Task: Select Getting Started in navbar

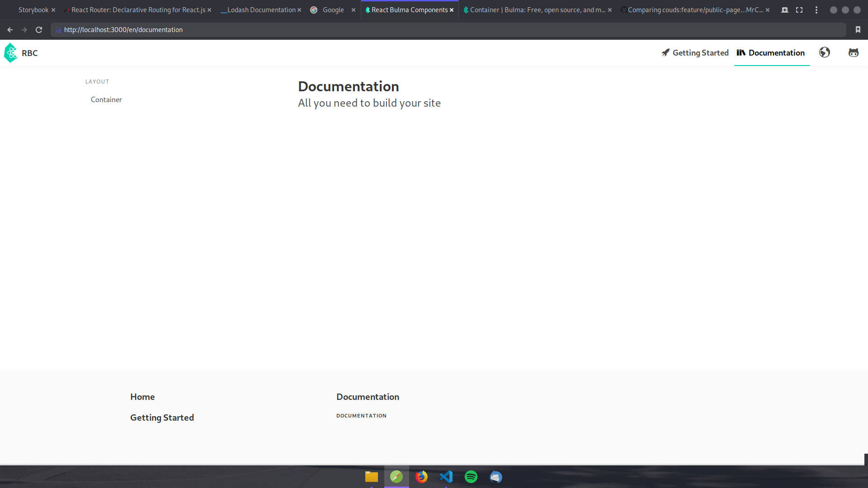Action: [695, 53]
